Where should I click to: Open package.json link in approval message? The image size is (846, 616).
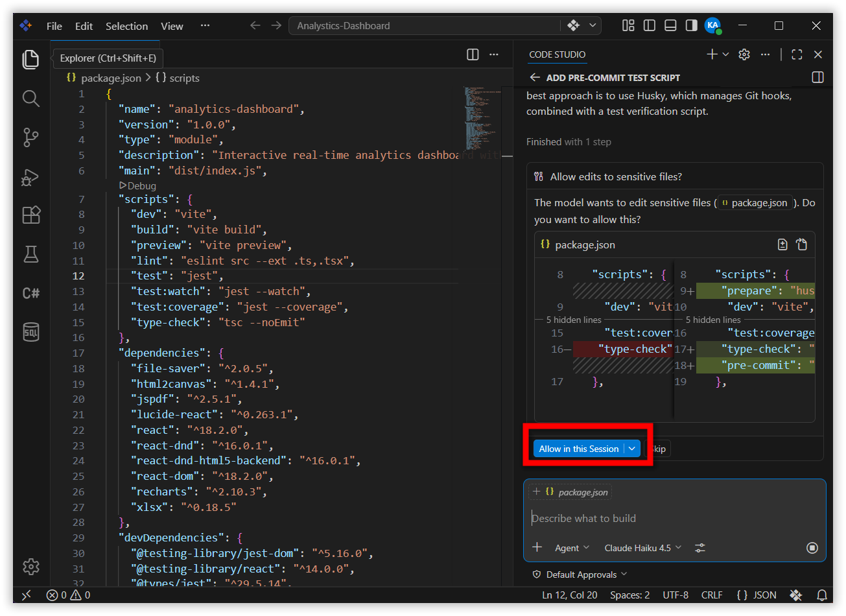(x=755, y=203)
